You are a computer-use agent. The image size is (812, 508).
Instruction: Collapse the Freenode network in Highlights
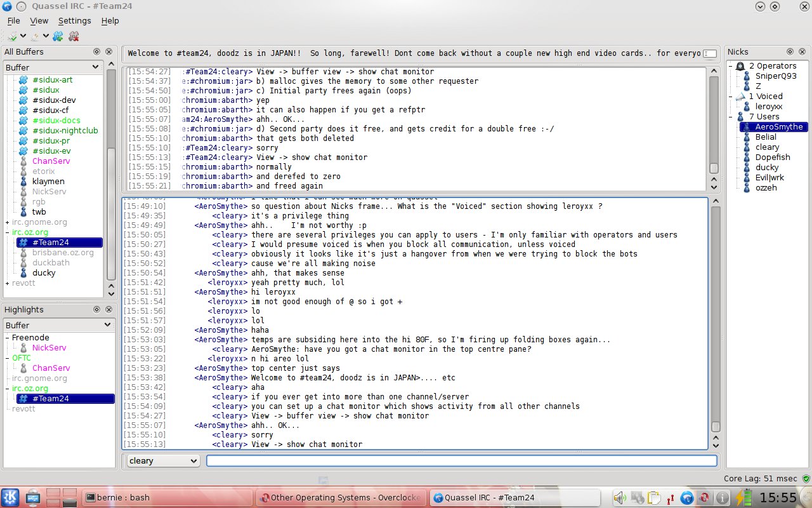pos(7,338)
